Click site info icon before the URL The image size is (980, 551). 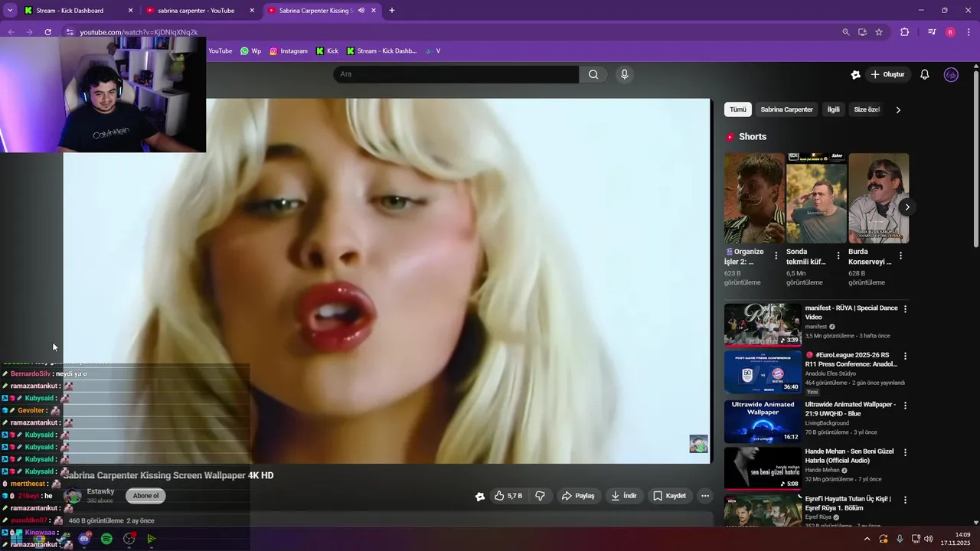(69, 32)
